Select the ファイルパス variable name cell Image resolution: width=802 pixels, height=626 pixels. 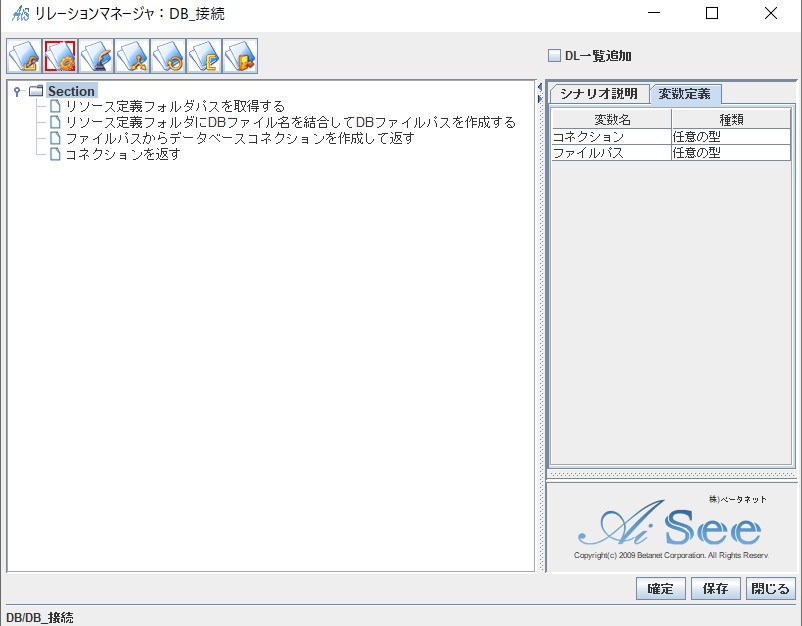612,153
